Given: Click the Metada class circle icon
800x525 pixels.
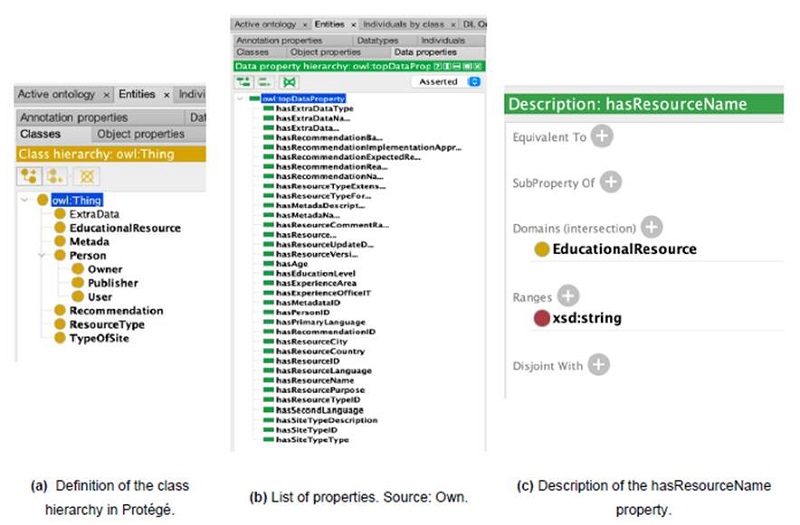Looking at the screenshot, I should pos(60,241).
